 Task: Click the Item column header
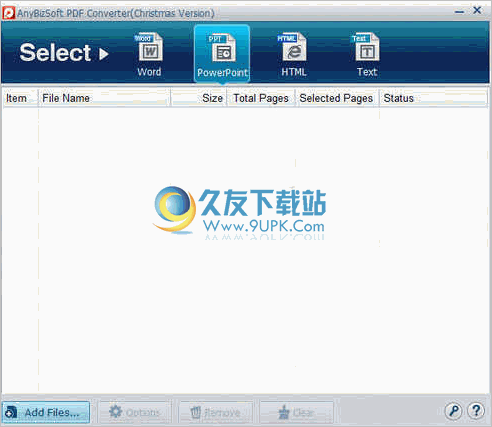[x=20, y=98]
